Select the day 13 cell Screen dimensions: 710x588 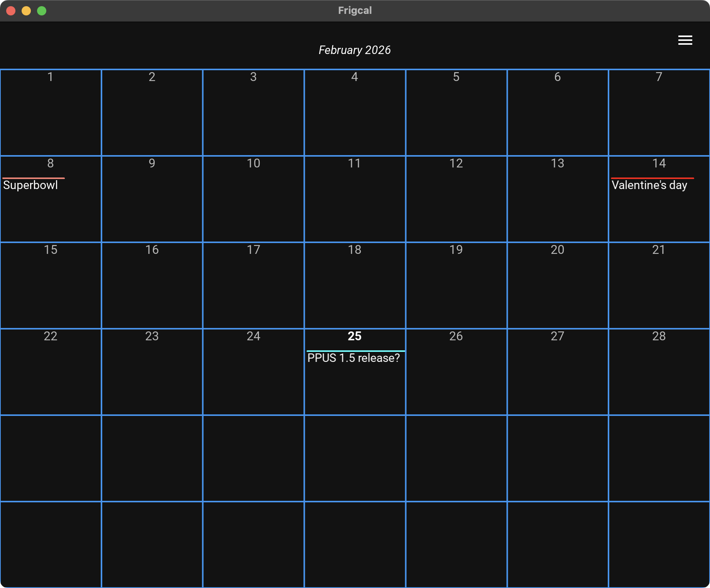[x=558, y=199]
